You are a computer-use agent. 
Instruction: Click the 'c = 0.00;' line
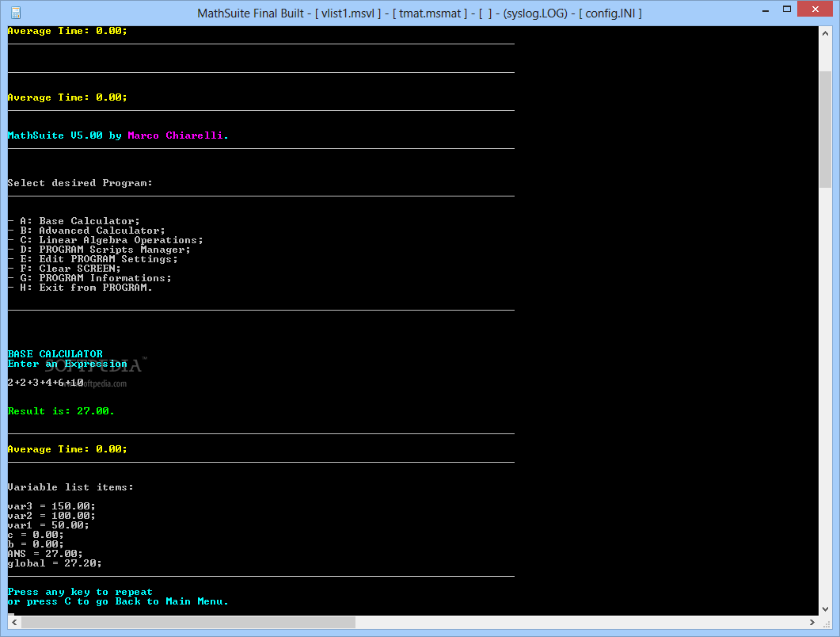tap(36, 535)
